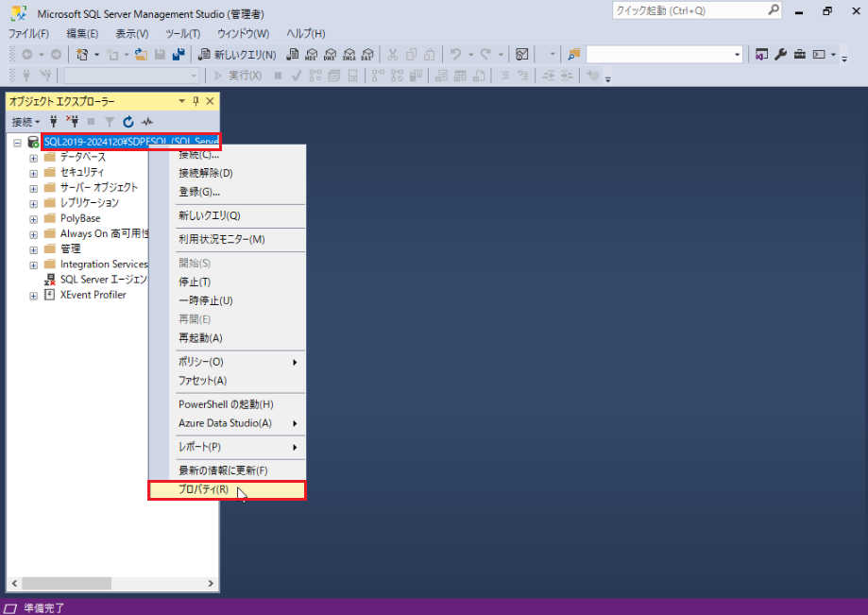Open the 編集(E) menu
The height and width of the screenshot is (615, 868).
coord(82,34)
